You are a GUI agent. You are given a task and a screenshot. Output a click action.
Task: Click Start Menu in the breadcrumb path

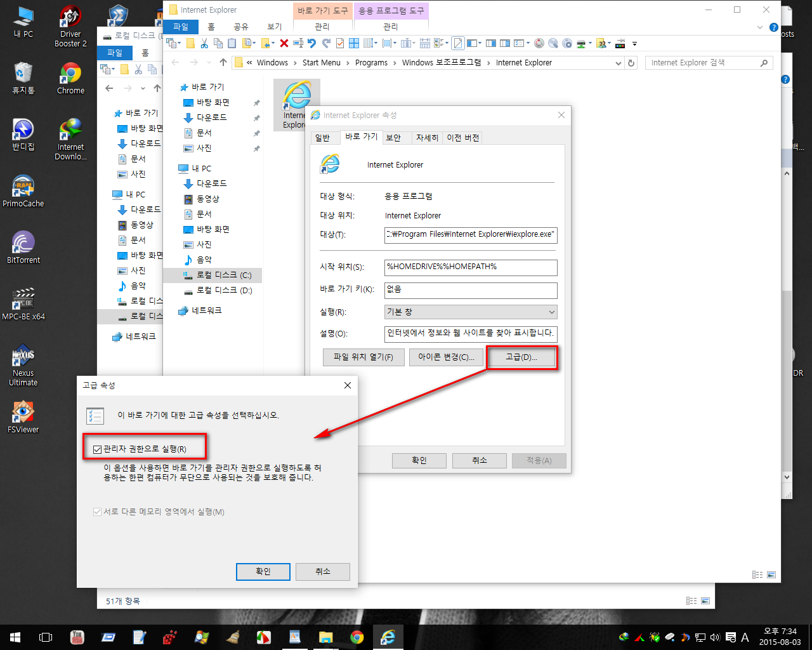(321, 63)
